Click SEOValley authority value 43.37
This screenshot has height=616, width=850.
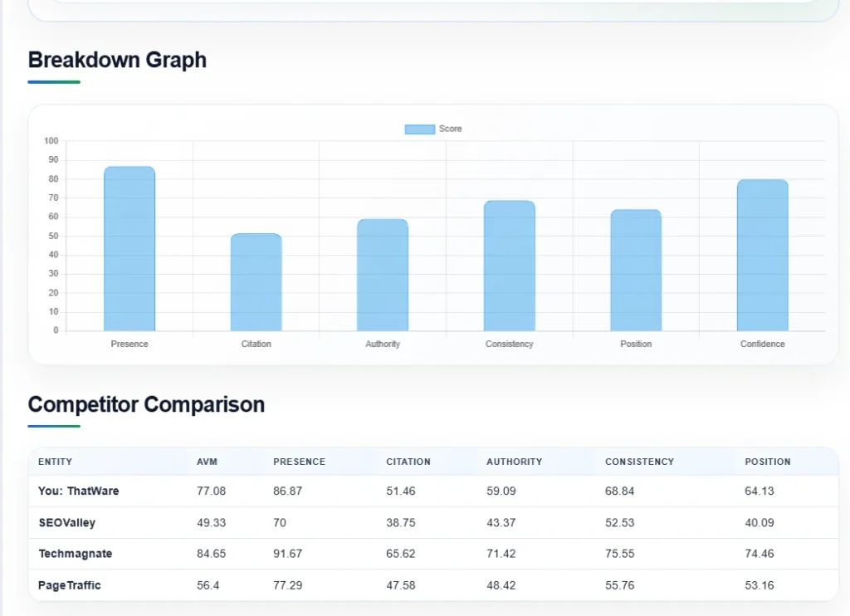pyautogui.click(x=501, y=523)
